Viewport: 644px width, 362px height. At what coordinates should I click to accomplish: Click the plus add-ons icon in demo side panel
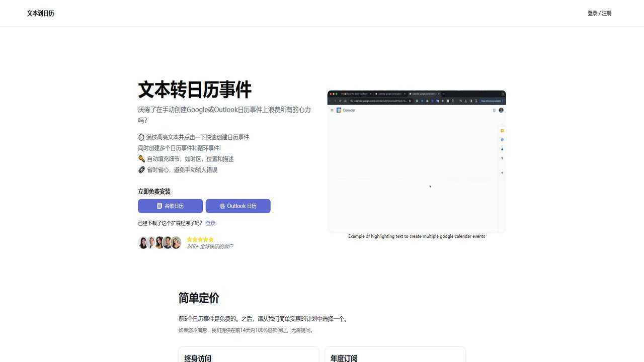[x=502, y=173]
